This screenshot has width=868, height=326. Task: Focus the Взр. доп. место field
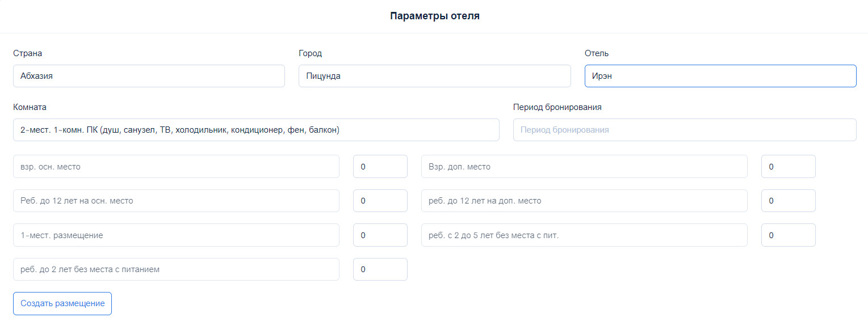tap(584, 167)
